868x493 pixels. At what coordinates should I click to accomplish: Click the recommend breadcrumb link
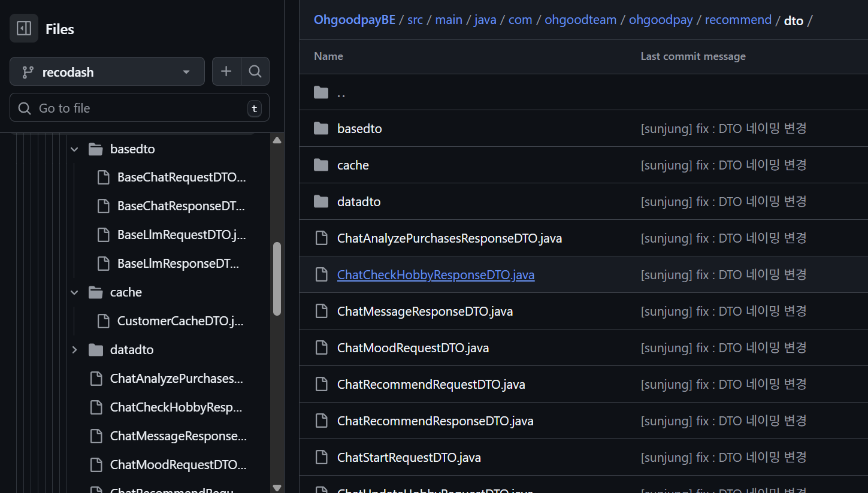point(738,20)
